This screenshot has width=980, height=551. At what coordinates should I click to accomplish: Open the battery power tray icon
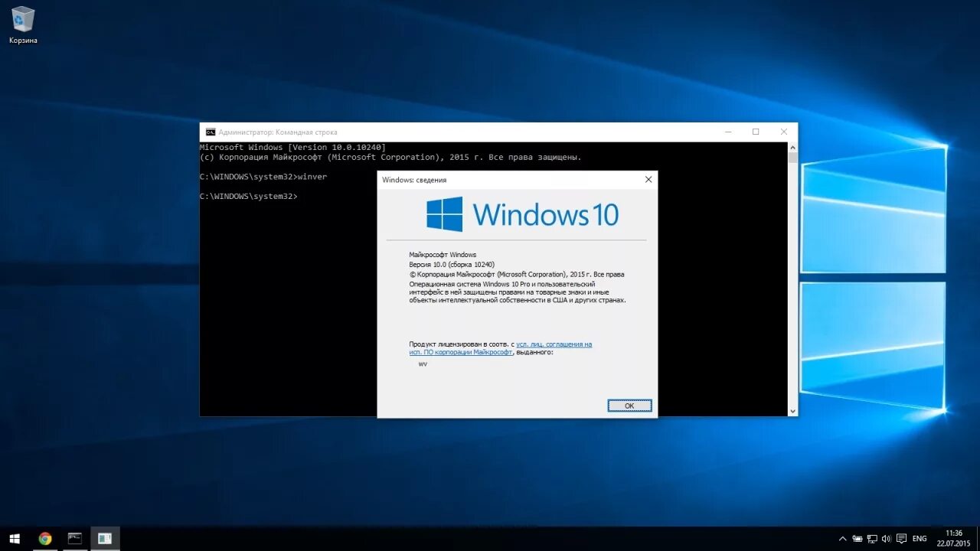coord(857,539)
